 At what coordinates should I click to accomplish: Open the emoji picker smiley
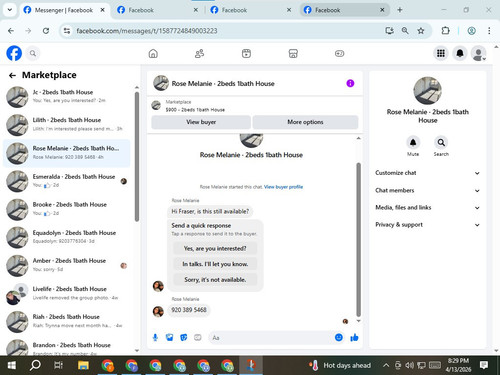339,338
